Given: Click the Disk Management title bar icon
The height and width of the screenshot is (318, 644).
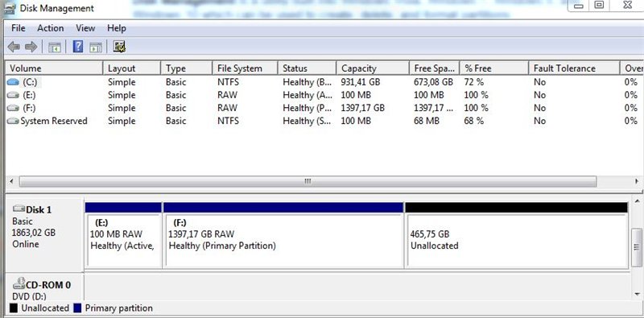Looking at the screenshot, I should click(x=9, y=8).
